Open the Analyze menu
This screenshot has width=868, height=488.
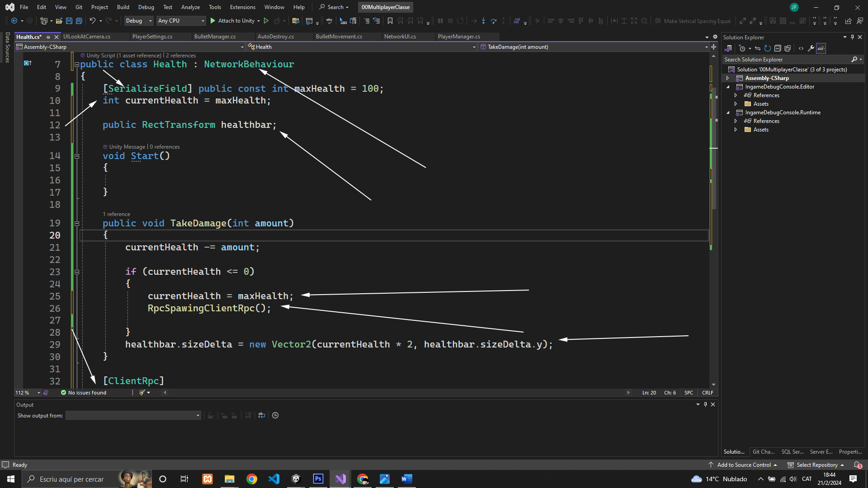tap(190, 7)
